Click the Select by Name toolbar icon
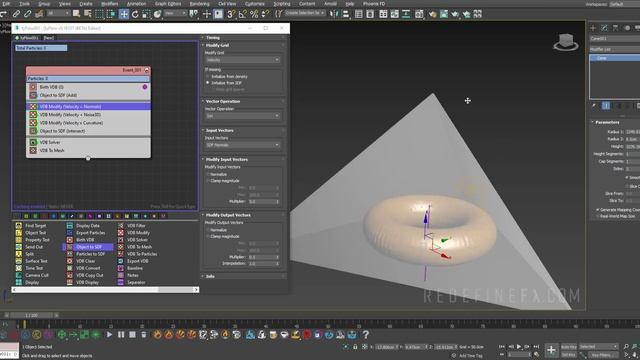This screenshot has width=640, height=360. (x=87, y=14)
